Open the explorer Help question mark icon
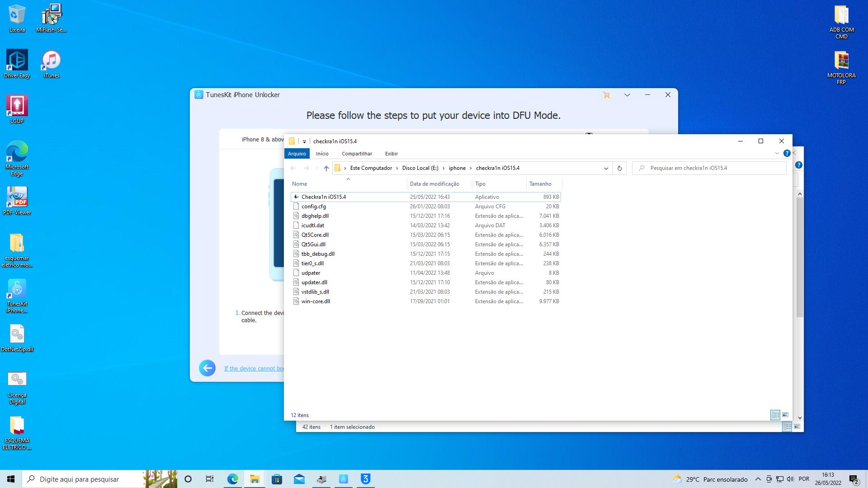This screenshot has height=488, width=868. [x=787, y=154]
